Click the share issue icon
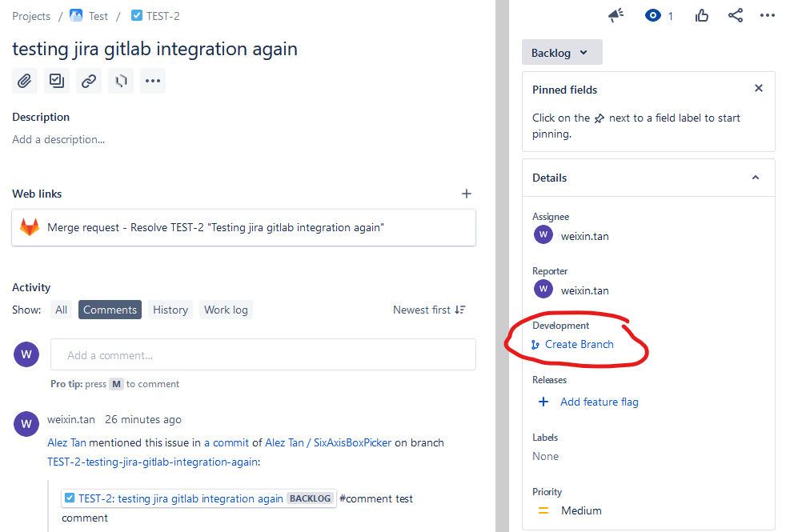 pyautogui.click(x=736, y=15)
